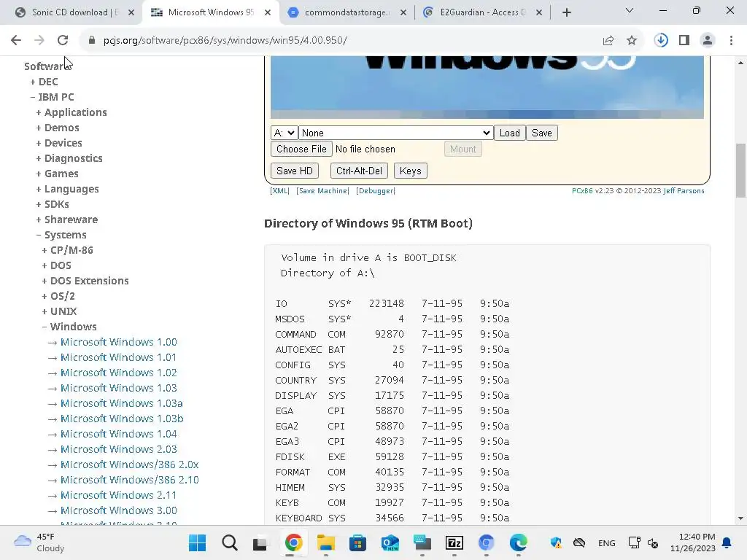Click the page vertical scrollbar thumb
The height and width of the screenshot is (560, 747).
tap(740, 170)
